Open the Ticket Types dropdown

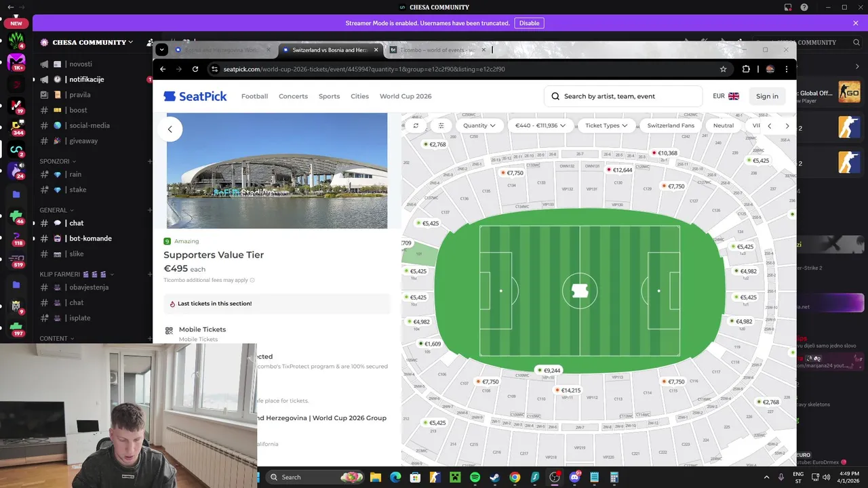point(606,125)
